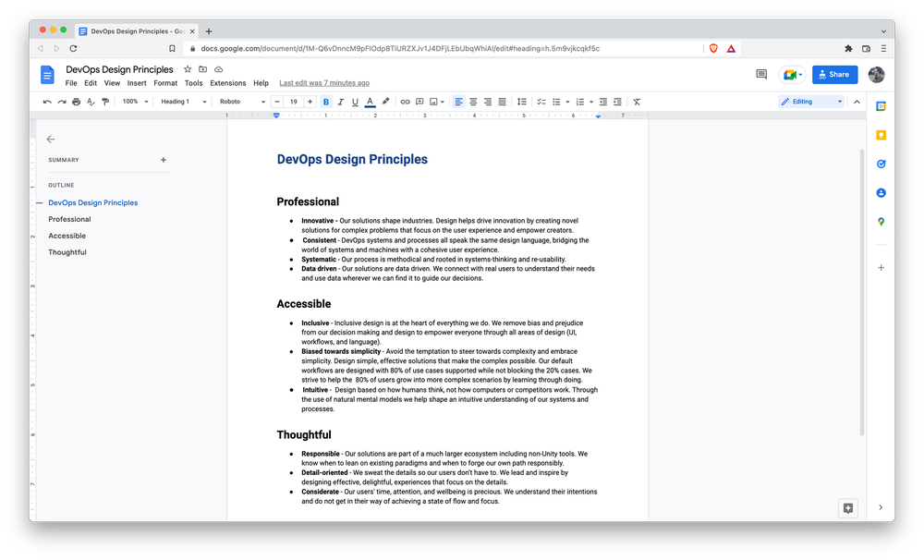This screenshot has height=560, width=924.
Task: Expand bulleted list options arrow
Action: click(567, 102)
